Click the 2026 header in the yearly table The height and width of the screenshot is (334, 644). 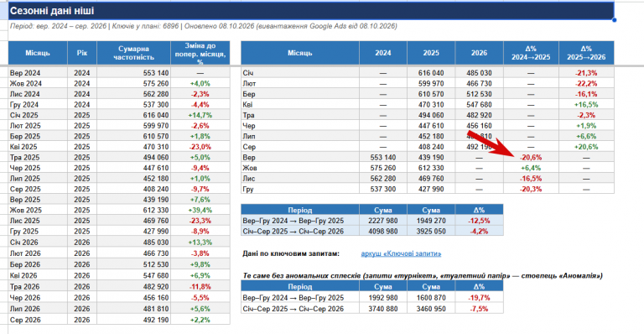tap(479, 53)
